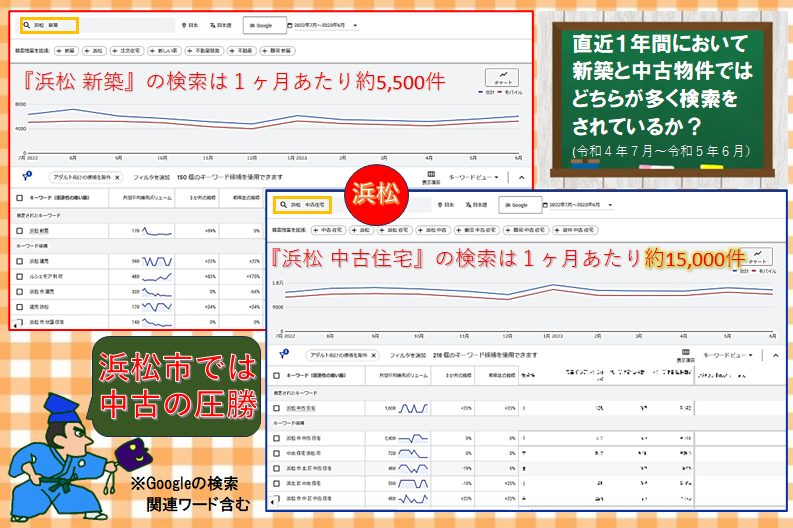This screenshot has height=528, width=793.
Task: Click the calendar icon in the 中古住宅 window
Action: point(545,205)
